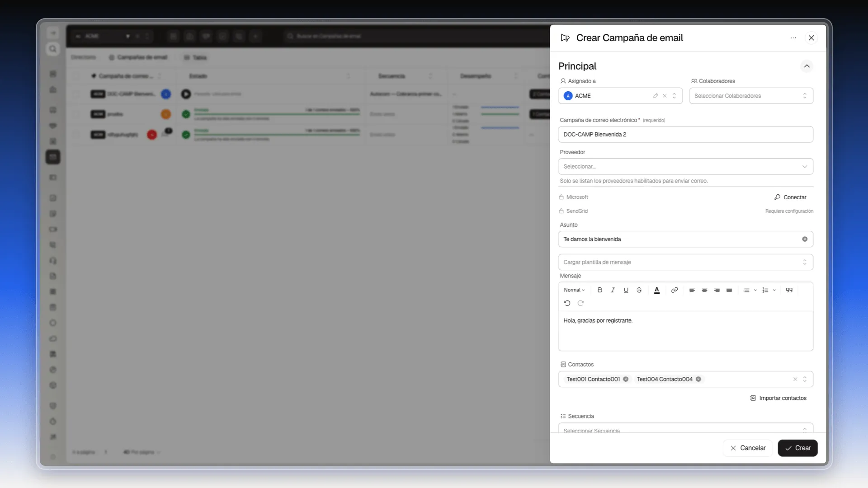Screen dimensions: 868x488
Task: Undo last edit in message editor
Action: (x=567, y=303)
